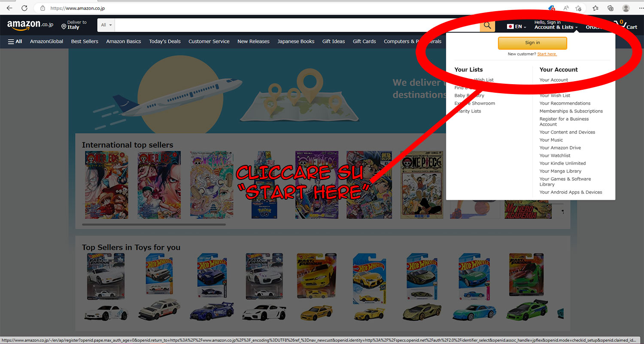Open AmazonGlobal in the navigation bar
Viewport: 644px width, 344px height.
pyautogui.click(x=46, y=42)
